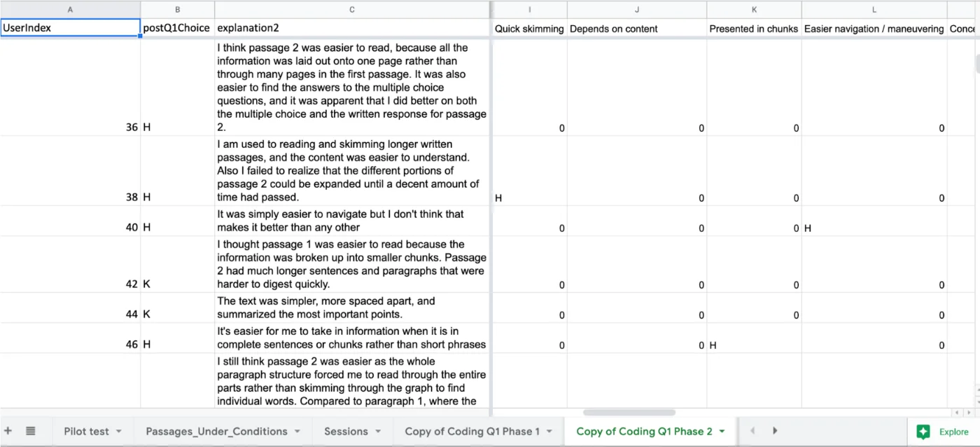Switch to Copy of Coding Q1 Phase 1 tab

tap(472, 432)
